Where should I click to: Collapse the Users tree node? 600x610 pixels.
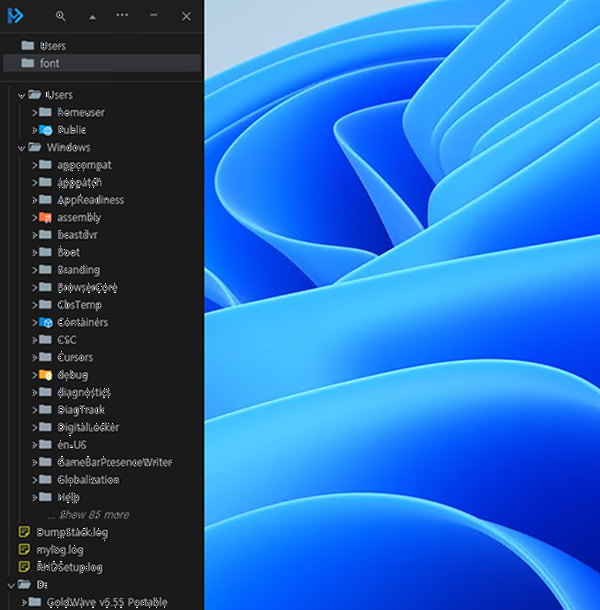(22, 95)
